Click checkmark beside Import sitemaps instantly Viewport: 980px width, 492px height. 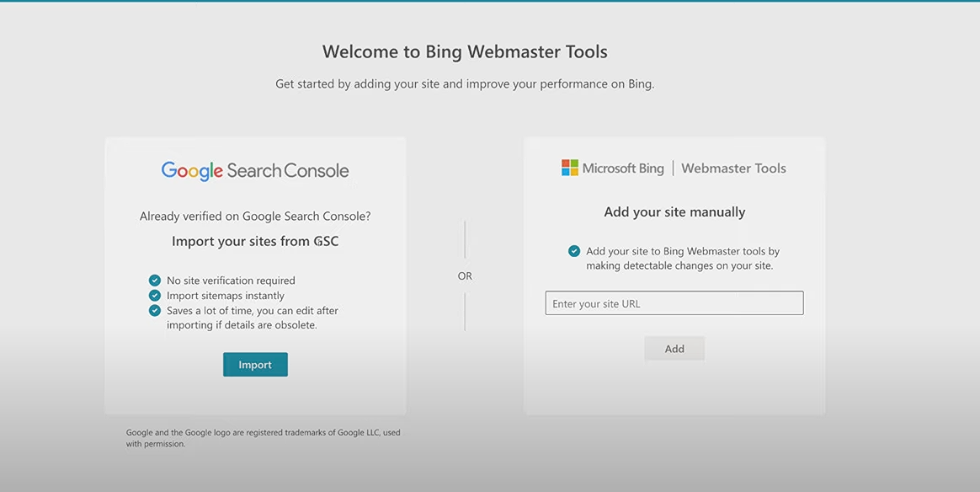(x=155, y=296)
